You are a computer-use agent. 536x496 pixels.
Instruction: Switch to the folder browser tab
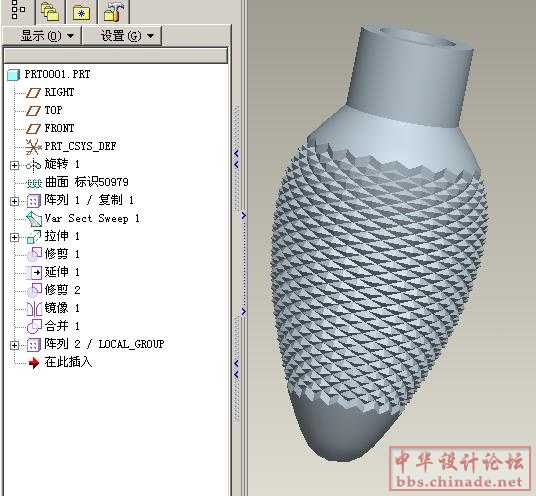(x=50, y=11)
